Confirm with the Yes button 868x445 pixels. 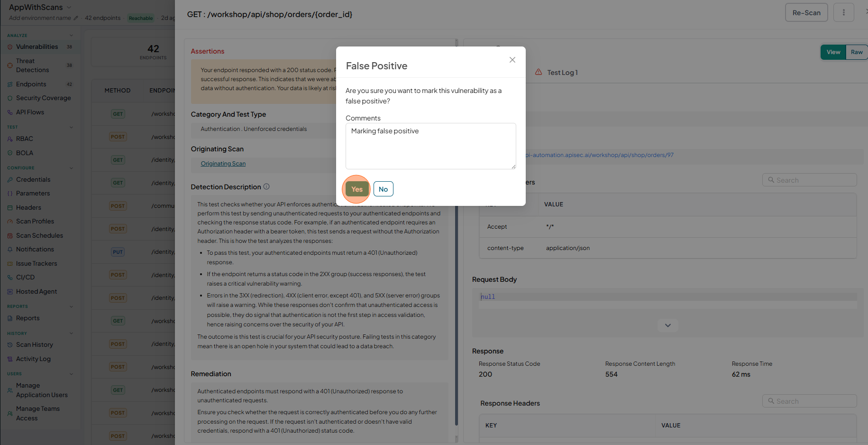357,189
